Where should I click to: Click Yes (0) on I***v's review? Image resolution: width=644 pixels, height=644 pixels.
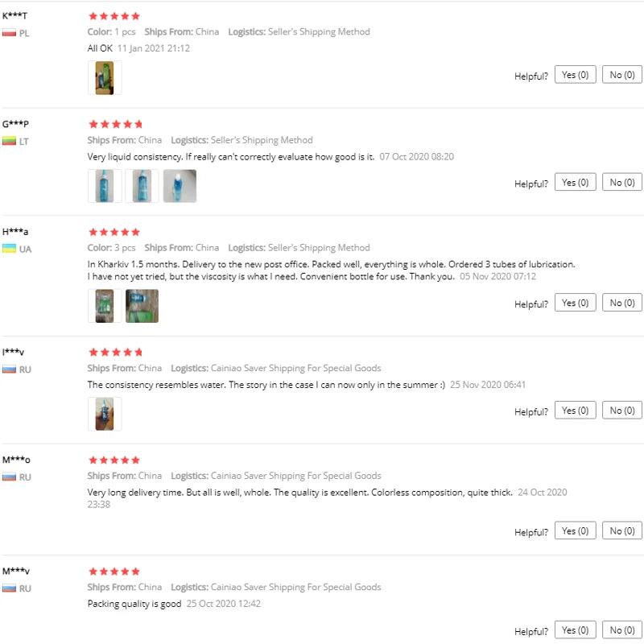click(575, 411)
